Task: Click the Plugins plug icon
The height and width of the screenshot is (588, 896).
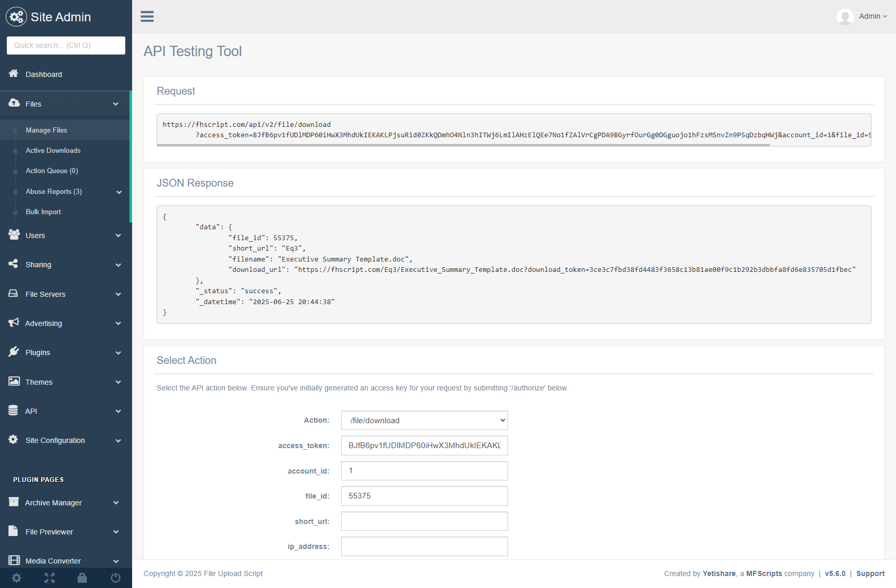Action: (x=14, y=352)
